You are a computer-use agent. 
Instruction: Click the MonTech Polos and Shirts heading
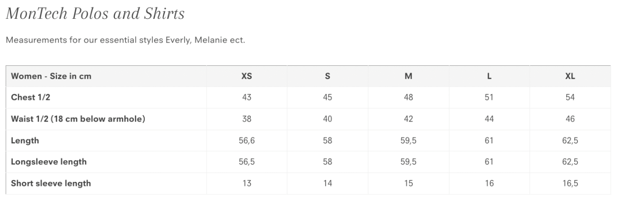[x=95, y=14]
